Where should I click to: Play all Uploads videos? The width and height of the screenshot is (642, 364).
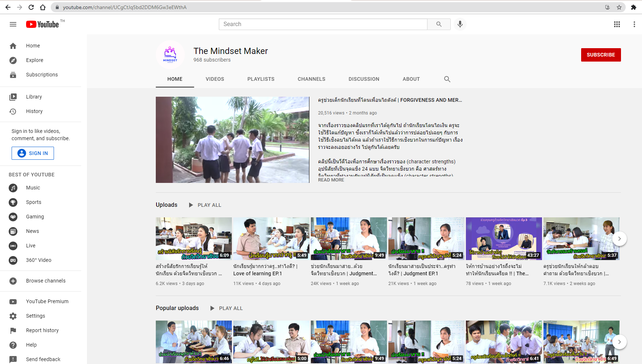tap(205, 205)
